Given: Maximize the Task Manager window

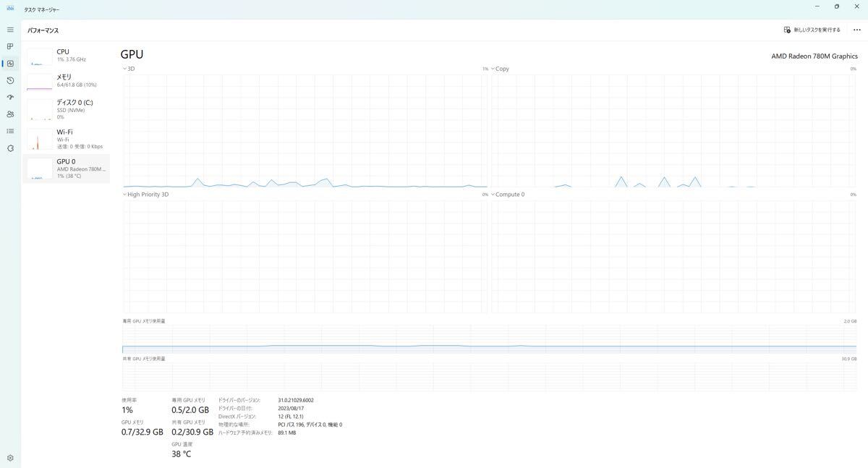Looking at the screenshot, I should pyautogui.click(x=837, y=7).
